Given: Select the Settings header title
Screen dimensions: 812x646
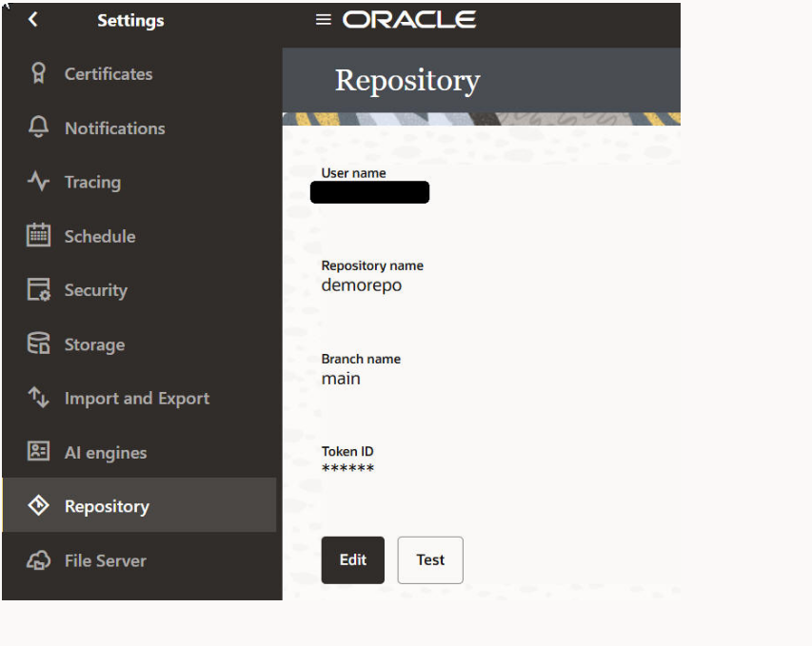Looking at the screenshot, I should click(130, 19).
